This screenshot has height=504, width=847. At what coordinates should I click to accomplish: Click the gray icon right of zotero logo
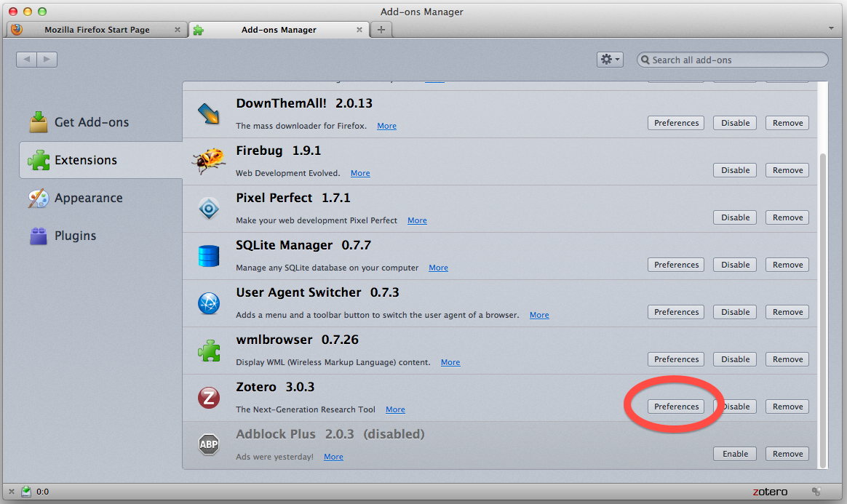pos(816,491)
